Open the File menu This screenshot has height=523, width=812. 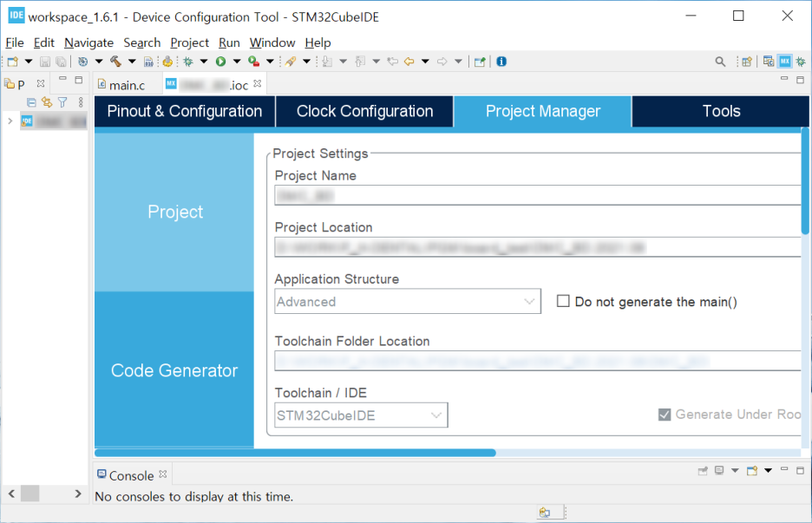pos(15,42)
